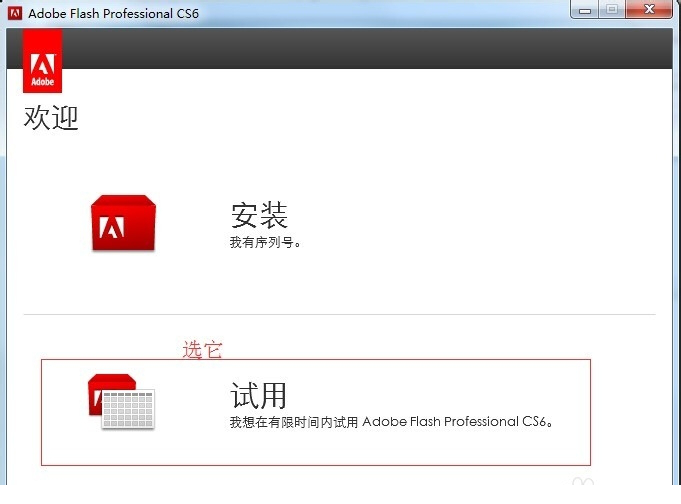Click the text 我想在有限时间内试用 Adobe Flash Professional CS6。
Screen dimensions: 681x504
(x=391, y=421)
